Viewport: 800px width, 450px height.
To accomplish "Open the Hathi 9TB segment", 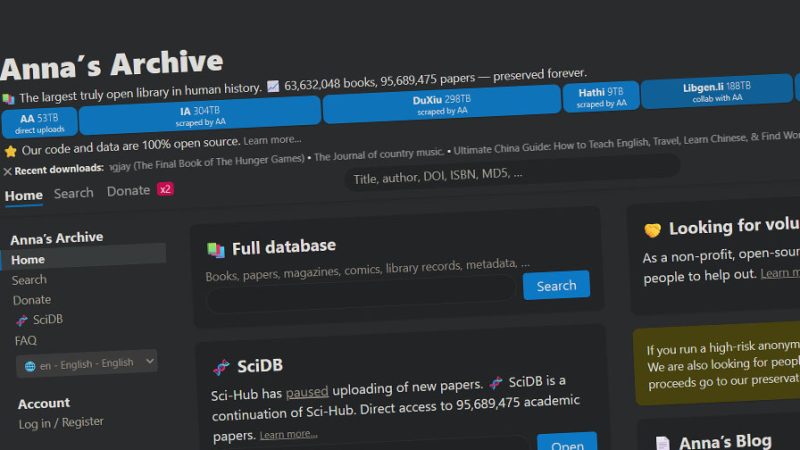I will pyautogui.click(x=601, y=97).
